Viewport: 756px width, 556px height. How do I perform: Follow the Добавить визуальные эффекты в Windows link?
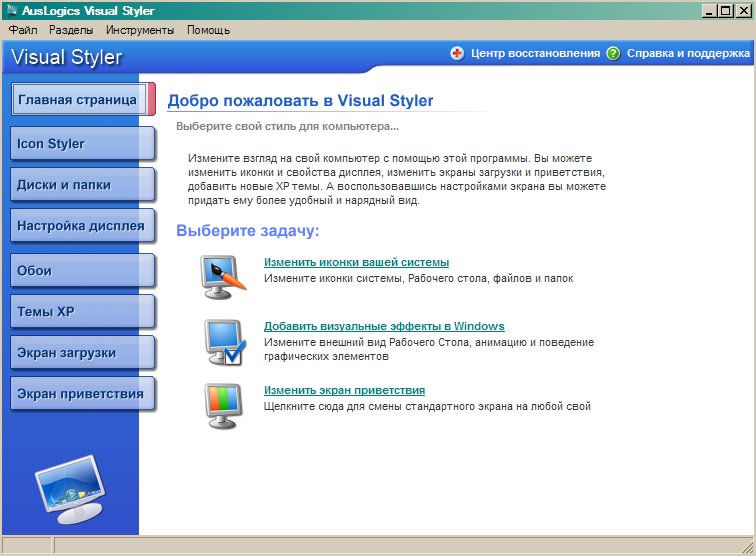(384, 326)
